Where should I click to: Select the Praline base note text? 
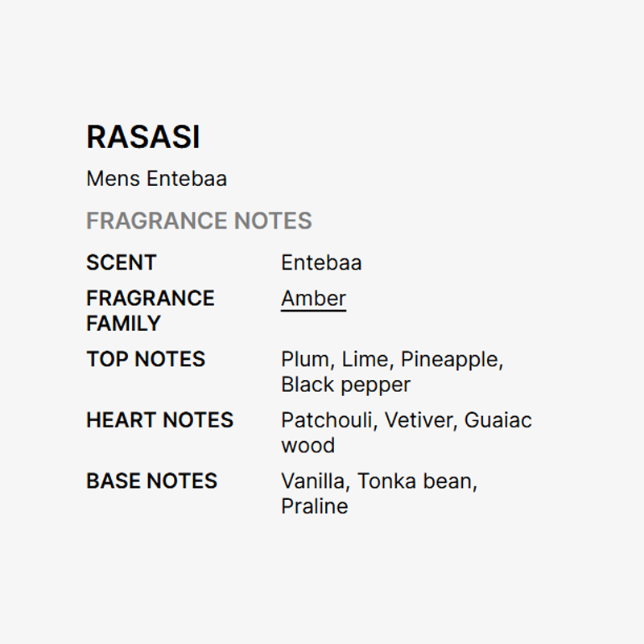coord(314,506)
